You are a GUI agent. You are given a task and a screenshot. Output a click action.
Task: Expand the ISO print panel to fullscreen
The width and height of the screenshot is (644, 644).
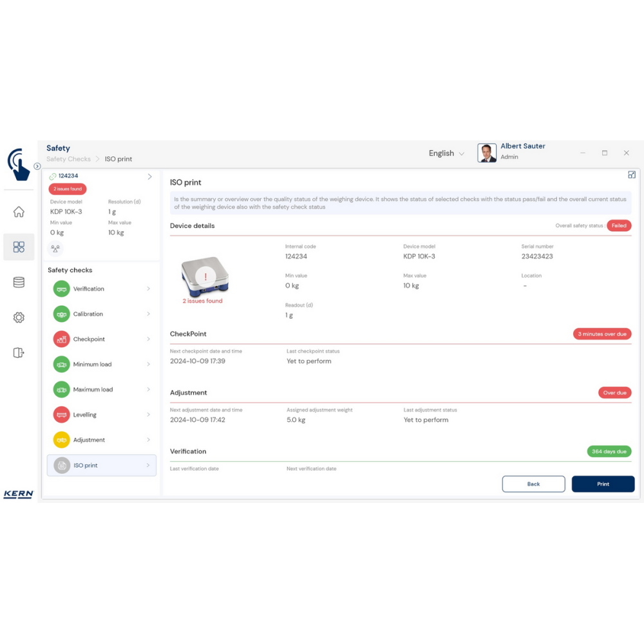coord(631,175)
